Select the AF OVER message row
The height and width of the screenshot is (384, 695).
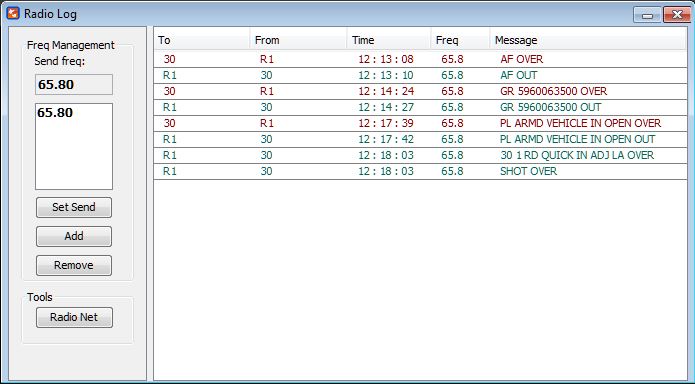tap(420, 59)
